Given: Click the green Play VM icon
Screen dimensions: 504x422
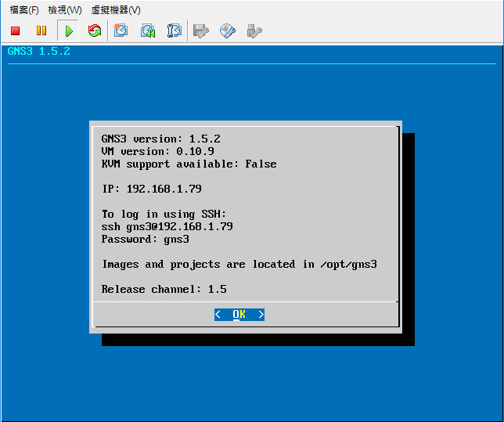Looking at the screenshot, I should (x=68, y=31).
